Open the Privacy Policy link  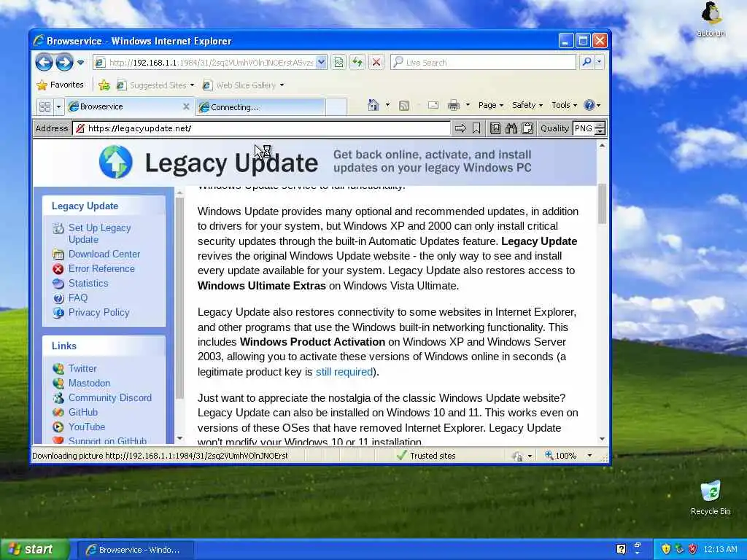[98, 312]
